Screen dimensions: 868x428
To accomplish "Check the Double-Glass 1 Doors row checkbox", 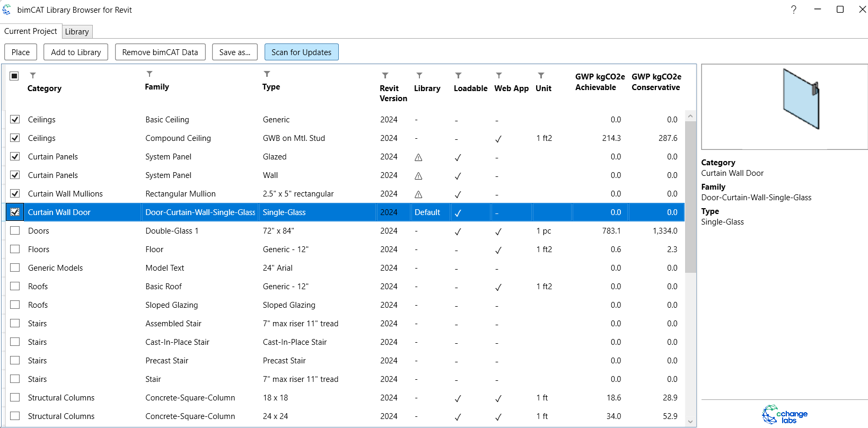I will (15, 231).
